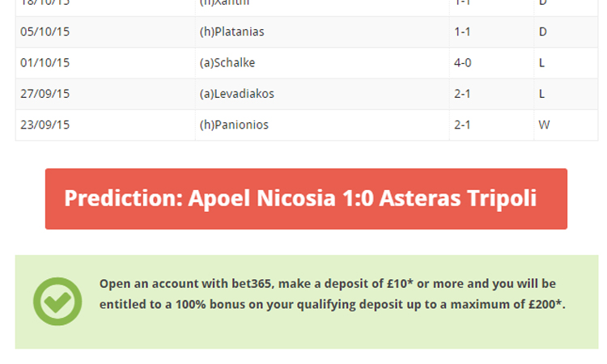Click the D result for Platanias match
The height and width of the screenshot is (364, 607).
click(x=566, y=32)
